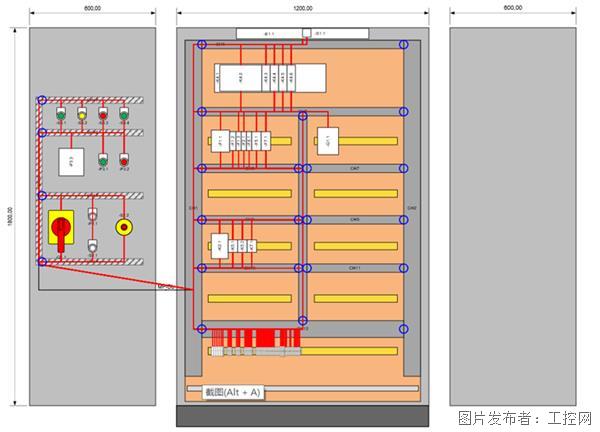Select the dark grey cabinet base plinth
The width and height of the screenshot is (600, 432).
303,416
